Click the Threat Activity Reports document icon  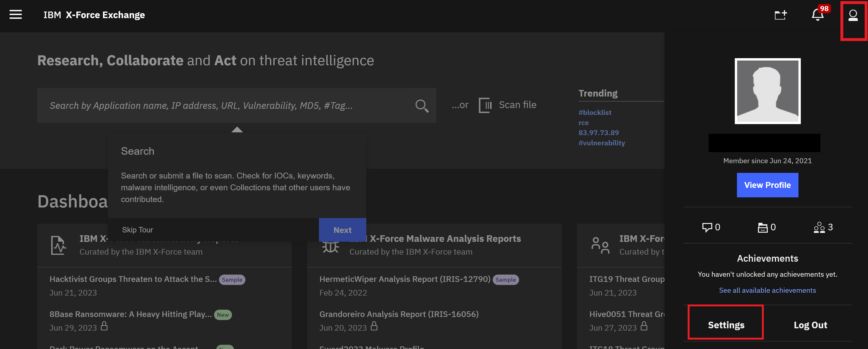coord(58,245)
